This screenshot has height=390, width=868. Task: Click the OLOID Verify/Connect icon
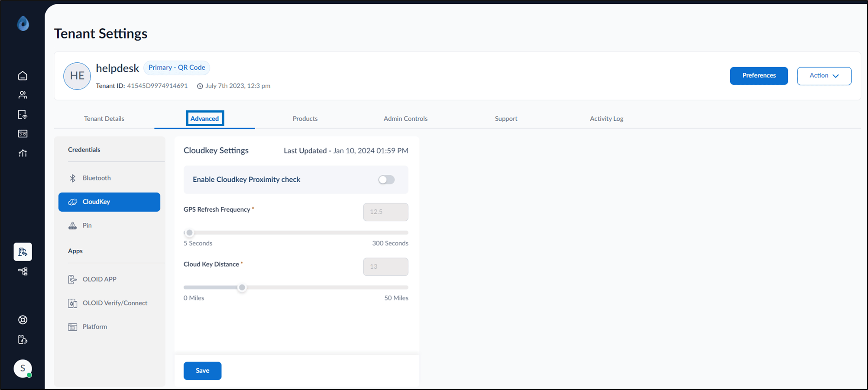pos(73,303)
